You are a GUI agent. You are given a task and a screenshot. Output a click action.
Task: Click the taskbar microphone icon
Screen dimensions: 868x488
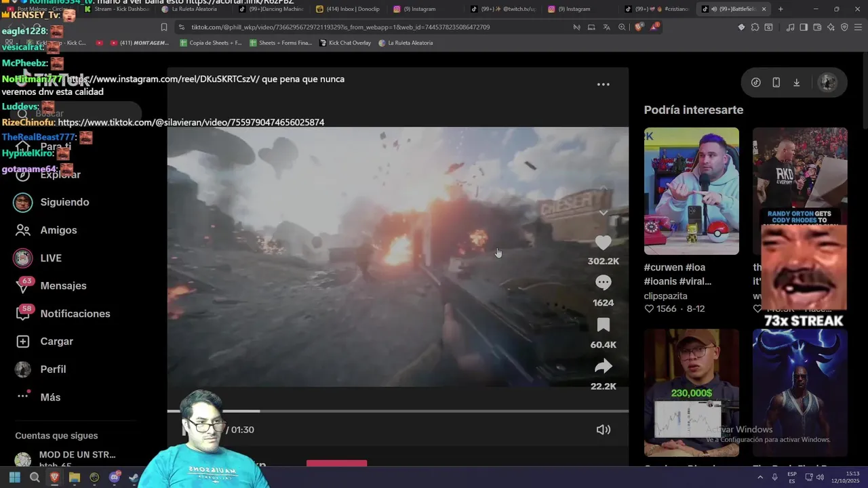click(774, 477)
